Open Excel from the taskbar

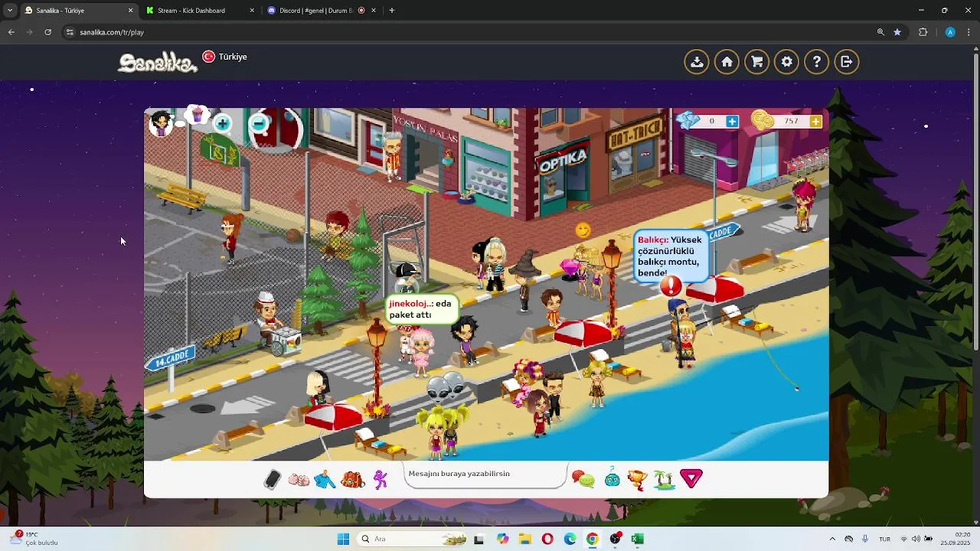pos(637,539)
